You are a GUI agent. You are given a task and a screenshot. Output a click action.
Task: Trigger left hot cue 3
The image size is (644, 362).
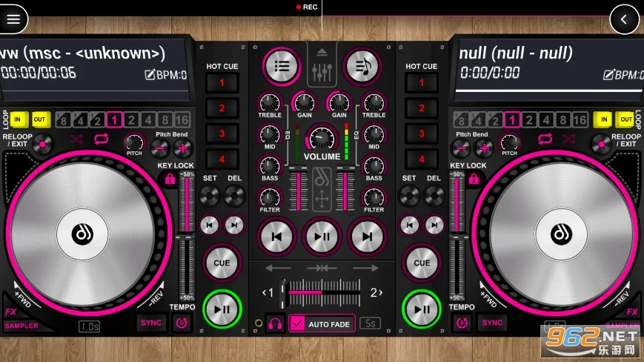click(222, 134)
